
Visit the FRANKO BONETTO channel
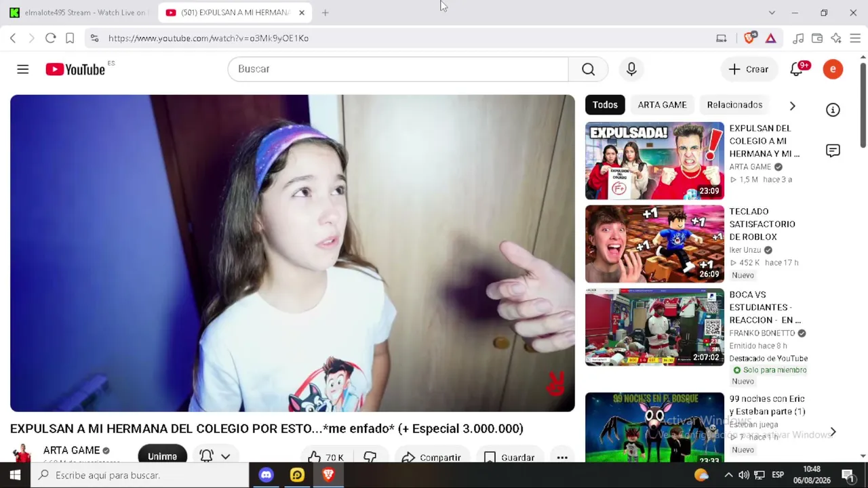click(x=762, y=333)
